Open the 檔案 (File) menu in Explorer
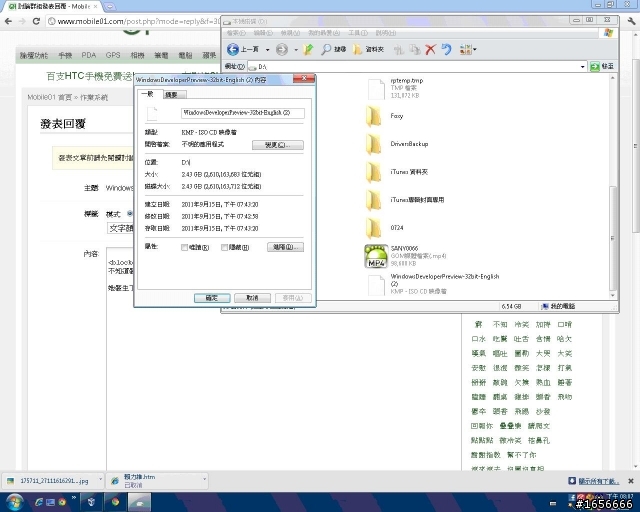This screenshot has width=640, height=512. pyautogui.click(x=236, y=33)
